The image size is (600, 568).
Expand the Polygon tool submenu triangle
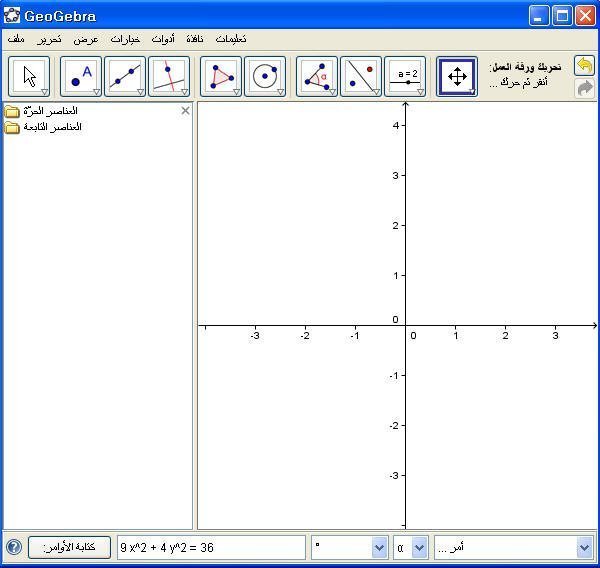[236, 92]
